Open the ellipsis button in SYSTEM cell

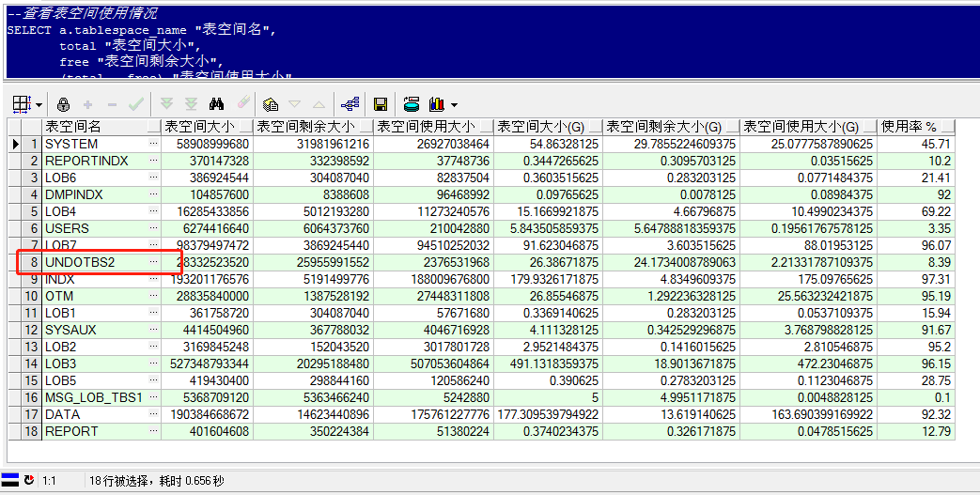[x=153, y=144]
